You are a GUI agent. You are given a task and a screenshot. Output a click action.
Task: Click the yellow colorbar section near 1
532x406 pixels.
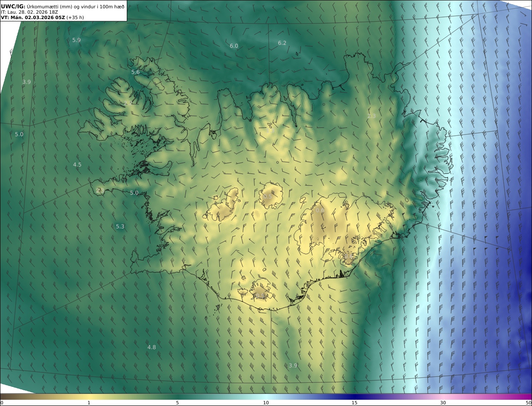(89, 396)
